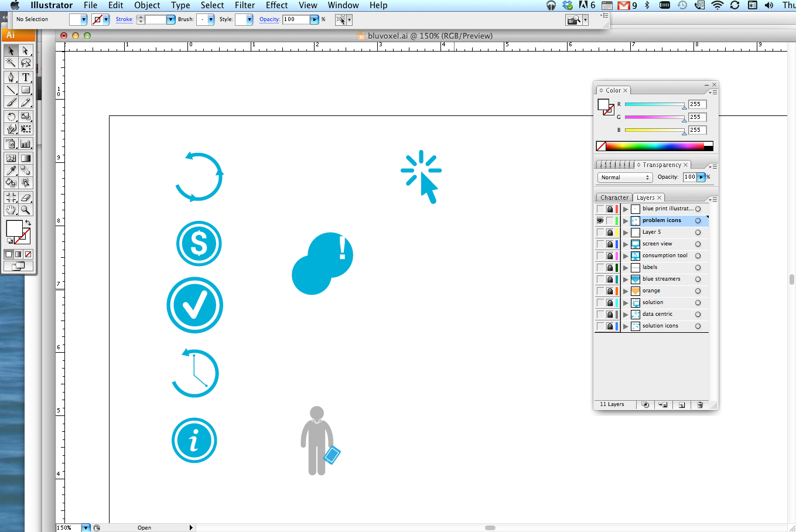Screen dimensions: 796x532
Task: Expand the problem icons layer
Action: pyautogui.click(x=626, y=221)
